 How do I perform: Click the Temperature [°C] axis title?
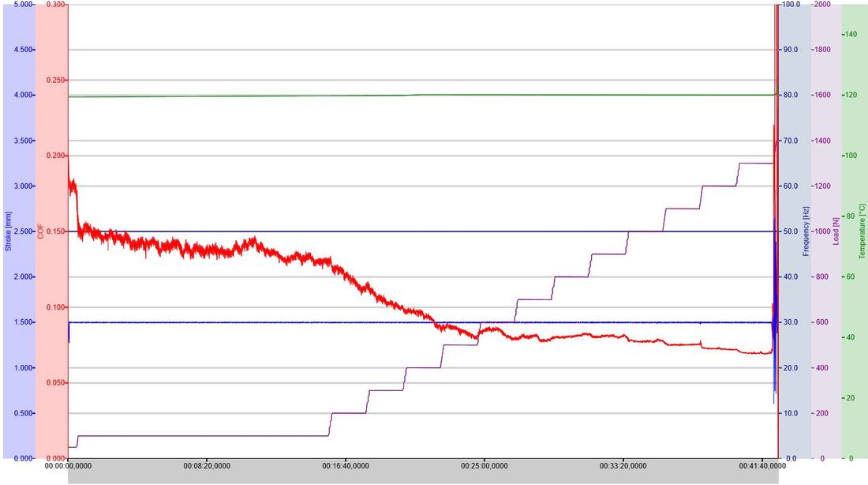[862, 231]
